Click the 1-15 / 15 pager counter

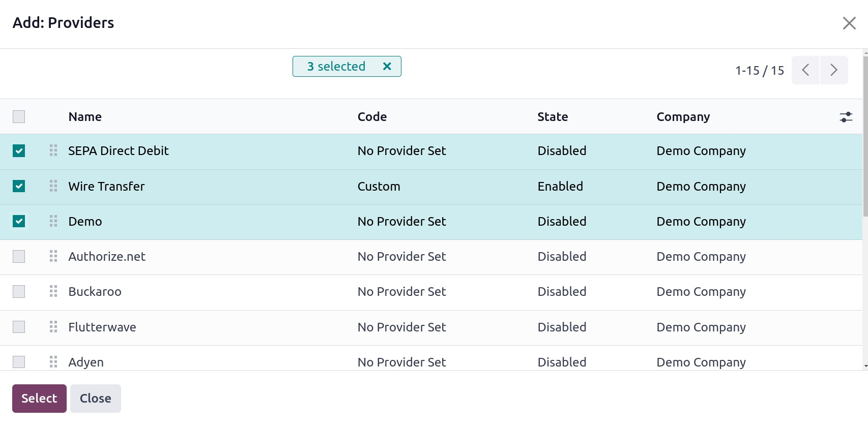coord(759,71)
